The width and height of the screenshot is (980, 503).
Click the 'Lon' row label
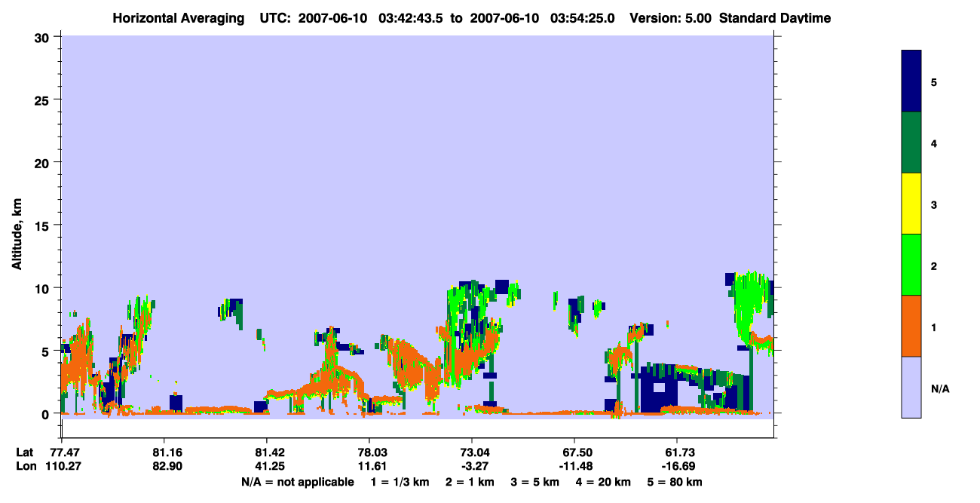tap(26, 466)
